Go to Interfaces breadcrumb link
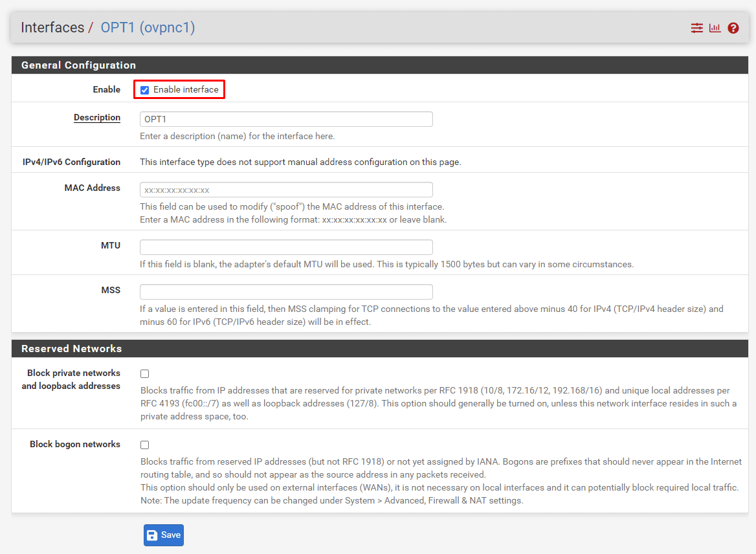The width and height of the screenshot is (756, 554). click(x=52, y=27)
